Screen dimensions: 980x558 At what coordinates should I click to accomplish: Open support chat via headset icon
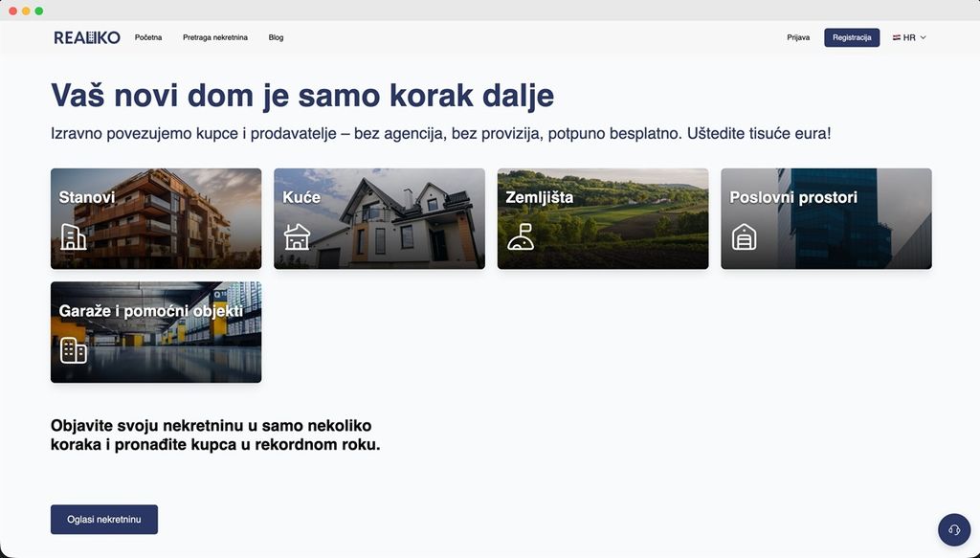(x=953, y=529)
